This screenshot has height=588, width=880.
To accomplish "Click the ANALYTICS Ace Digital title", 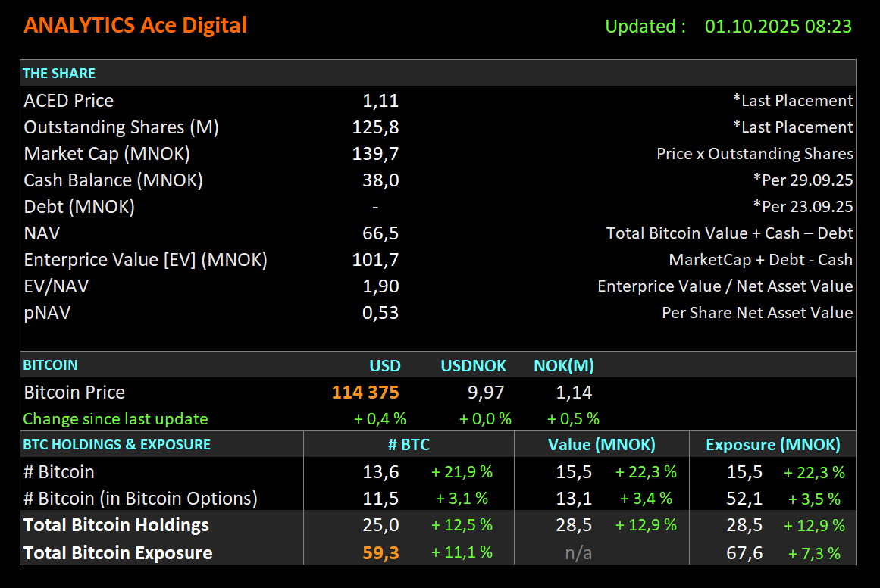I will pos(135,25).
